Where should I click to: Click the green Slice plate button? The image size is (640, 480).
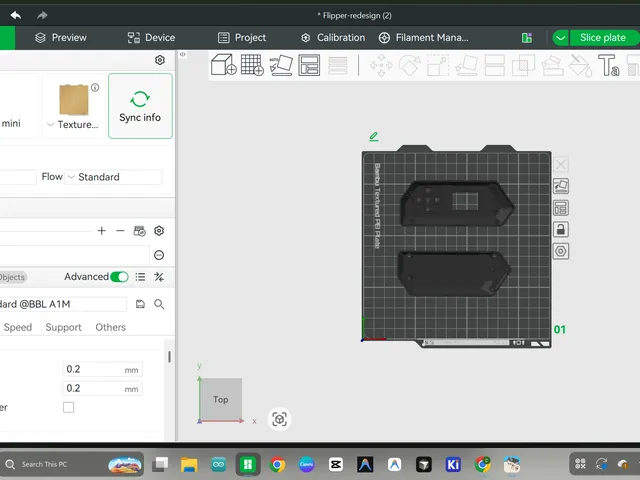coord(604,38)
